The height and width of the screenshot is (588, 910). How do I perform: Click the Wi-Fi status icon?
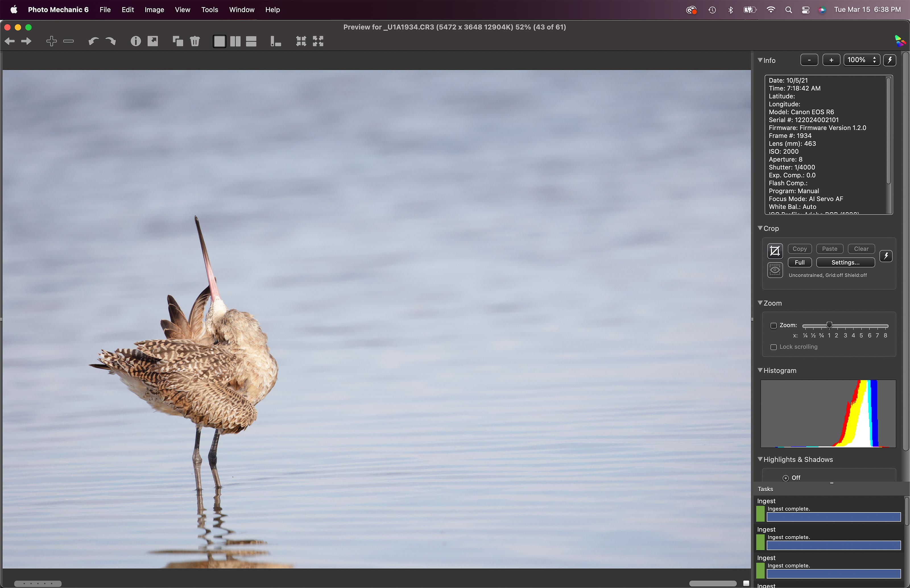(771, 10)
